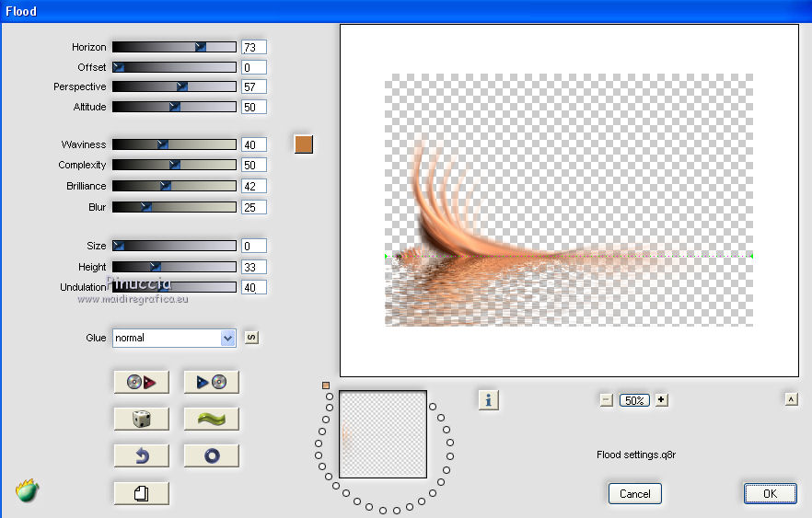Click the Undulation value field
This screenshot has height=518, width=812.
pyautogui.click(x=254, y=287)
